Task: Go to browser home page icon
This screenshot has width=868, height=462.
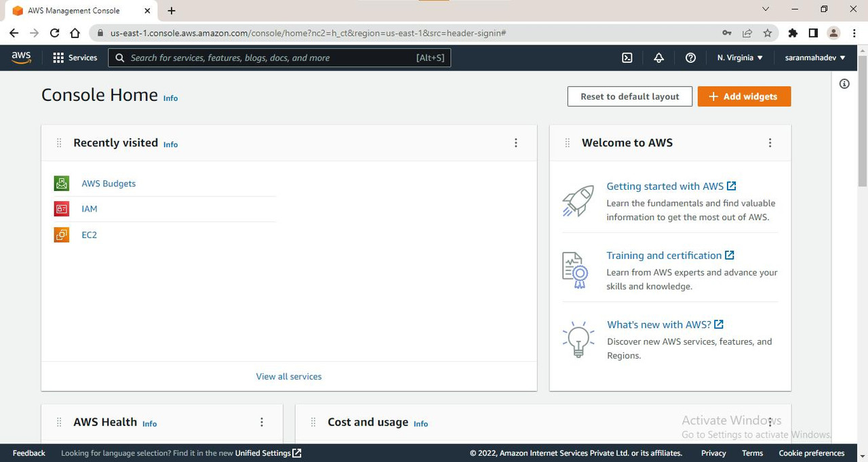Action: [x=75, y=33]
